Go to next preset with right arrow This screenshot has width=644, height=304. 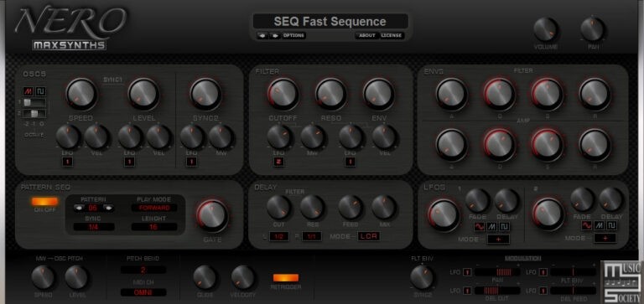click(x=275, y=36)
